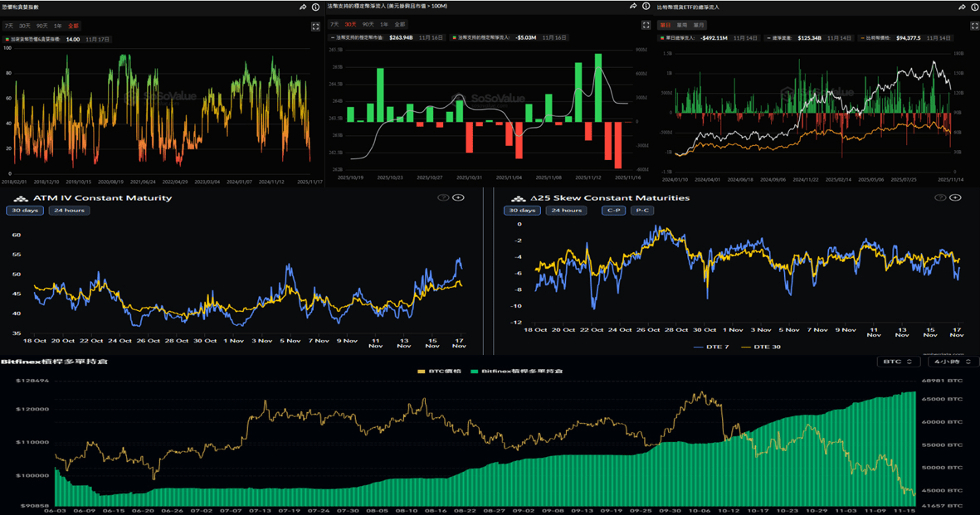The width and height of the screenshot is (980, 515).
Task: Click 30 days button on Δ25 Skew chart
Action: [x=521, y=211]
